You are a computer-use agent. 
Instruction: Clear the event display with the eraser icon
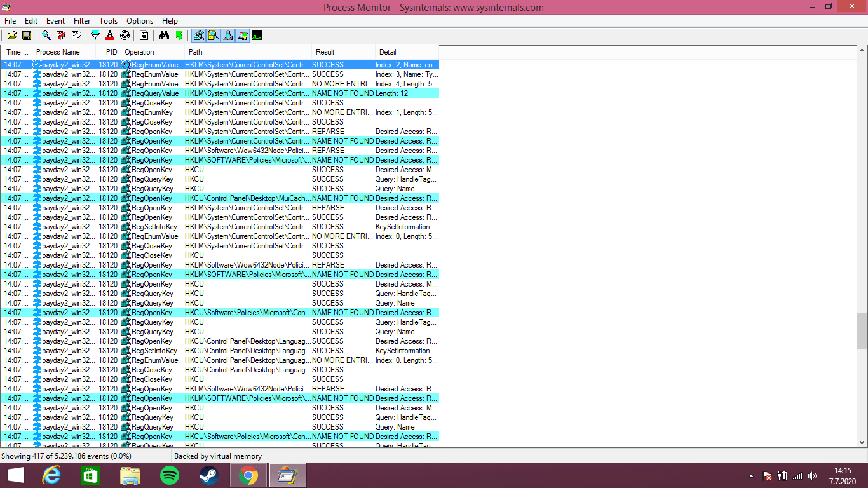[76, 36]
